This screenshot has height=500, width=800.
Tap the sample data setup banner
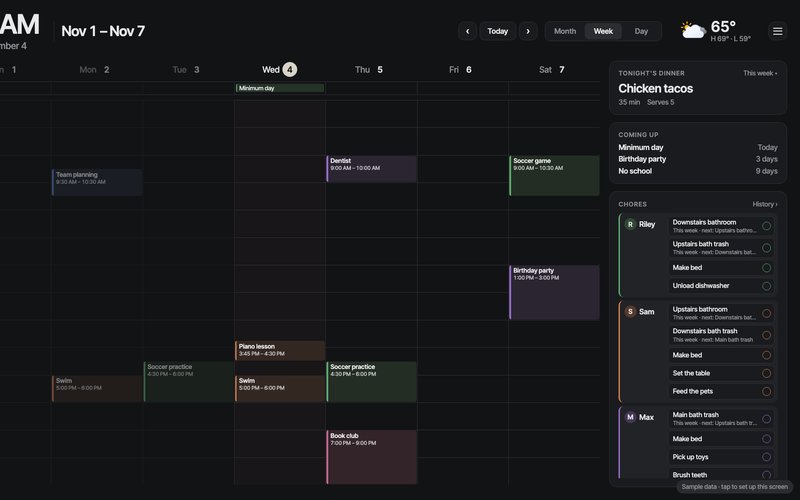[734, 487]
